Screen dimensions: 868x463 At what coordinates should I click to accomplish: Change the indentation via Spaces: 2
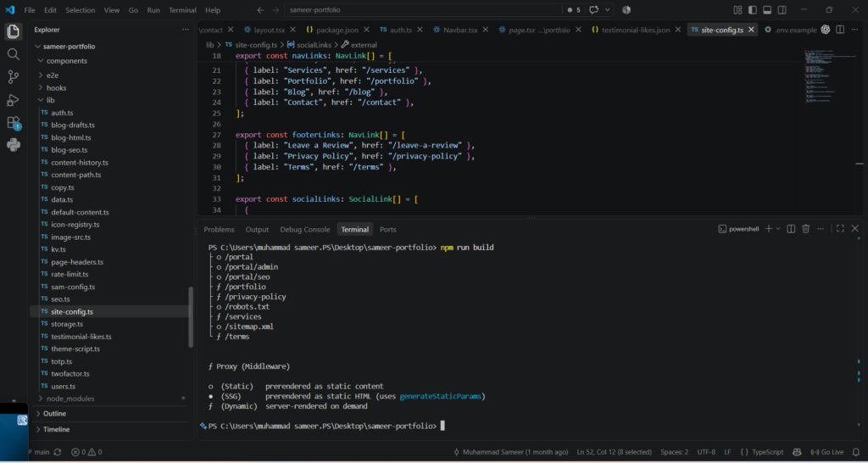point(674,452)
